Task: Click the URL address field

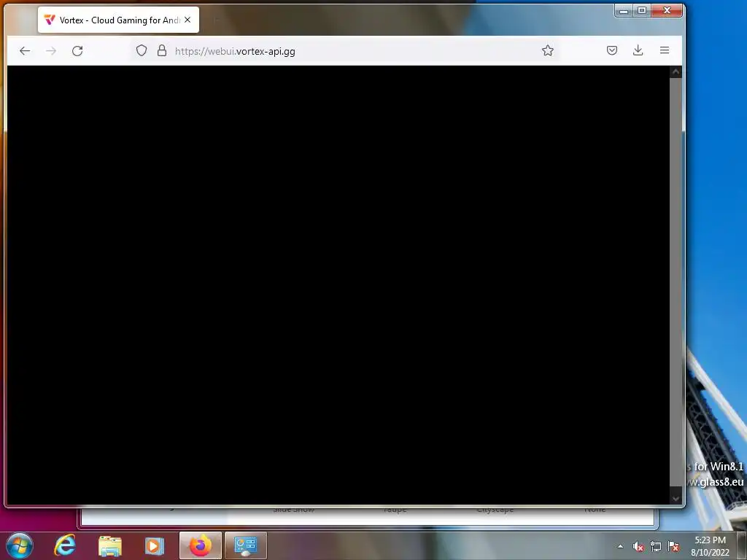Action: (346, 50)
